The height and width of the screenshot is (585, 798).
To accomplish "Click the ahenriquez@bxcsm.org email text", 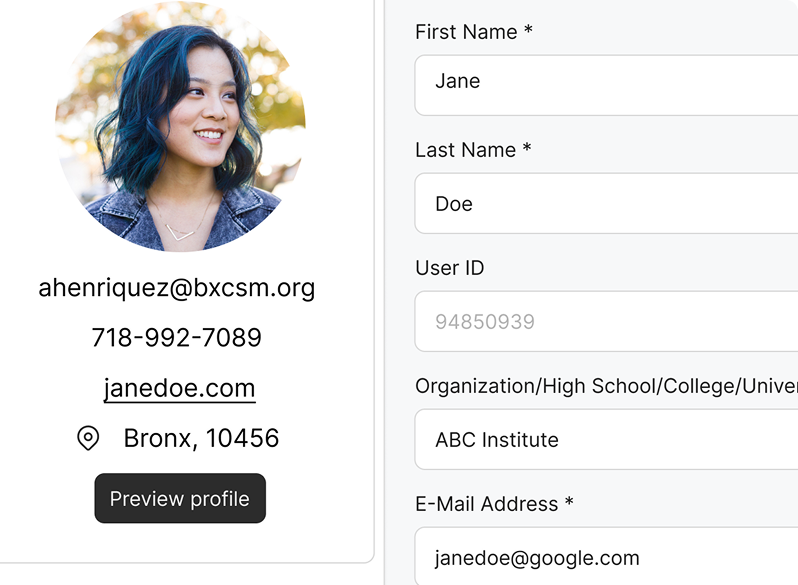I will point(177,288).
